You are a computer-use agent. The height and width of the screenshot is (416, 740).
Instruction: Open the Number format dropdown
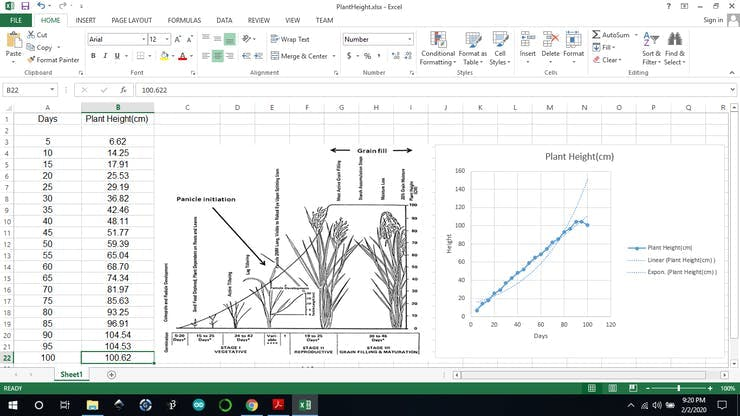(410, 39)
